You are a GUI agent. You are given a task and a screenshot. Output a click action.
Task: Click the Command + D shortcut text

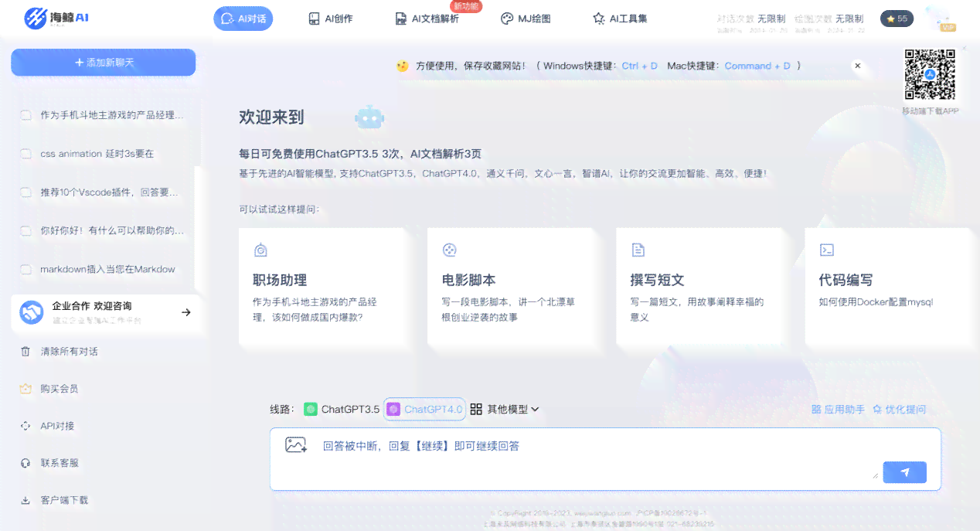click(757, 66)
